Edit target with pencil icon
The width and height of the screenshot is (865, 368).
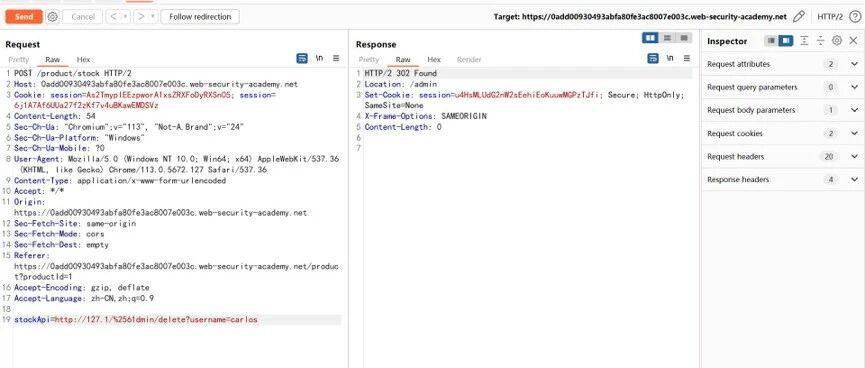(x=798, y=17)
